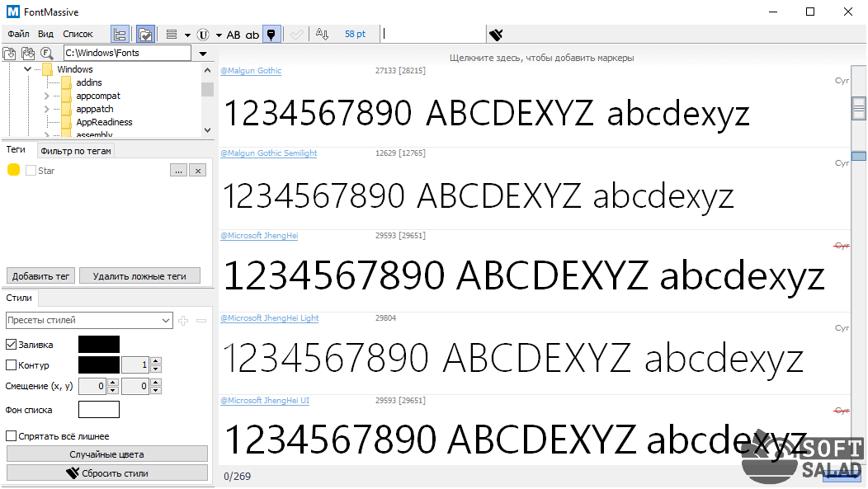The image size is (868, 489).
Task: Toggle the folder tree panel icon
Action: pos(120,34)
